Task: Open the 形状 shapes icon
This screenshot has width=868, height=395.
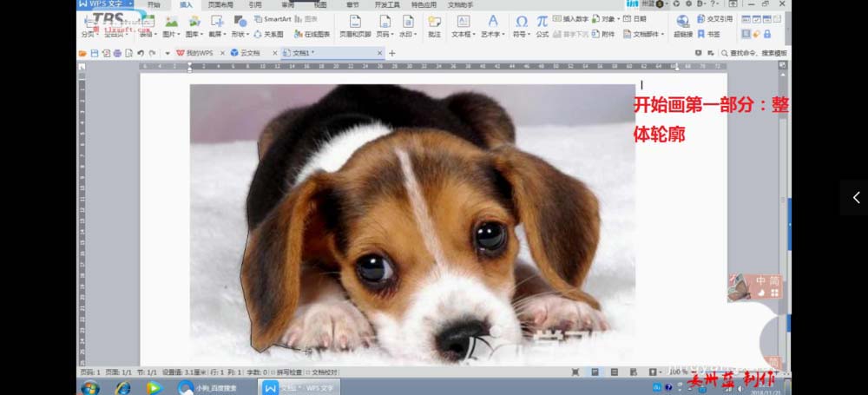Action: tap(240, 22)
